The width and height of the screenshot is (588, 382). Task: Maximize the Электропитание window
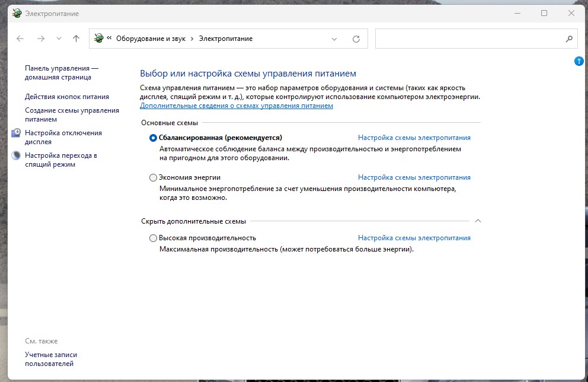coord(544,13)
